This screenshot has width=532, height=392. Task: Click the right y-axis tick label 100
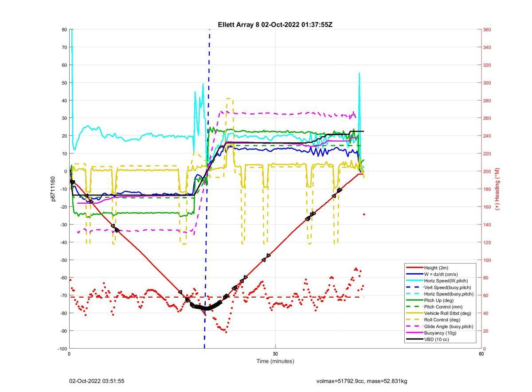tap(487, 260)
